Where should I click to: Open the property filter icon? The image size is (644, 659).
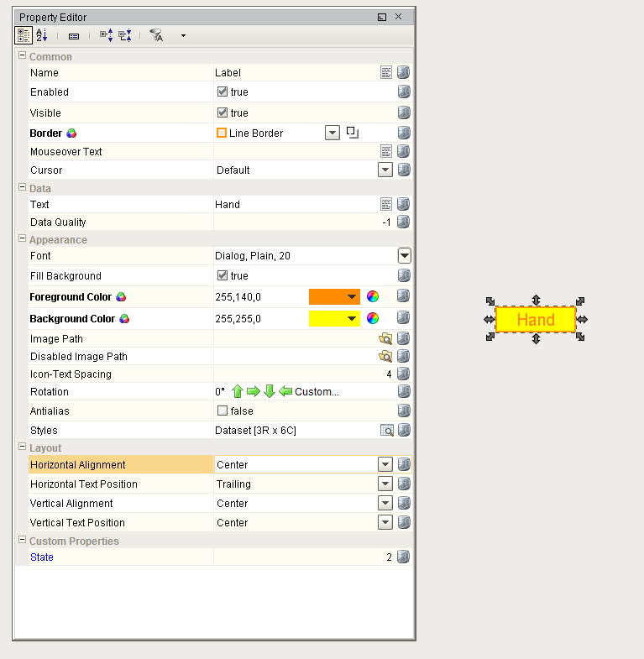(156, 35)
